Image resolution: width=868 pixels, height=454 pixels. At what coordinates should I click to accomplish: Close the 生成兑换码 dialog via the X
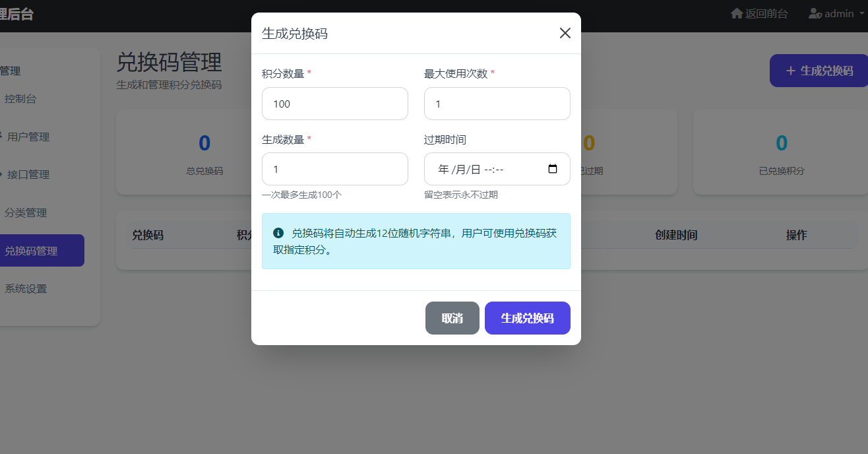(565, 32)
